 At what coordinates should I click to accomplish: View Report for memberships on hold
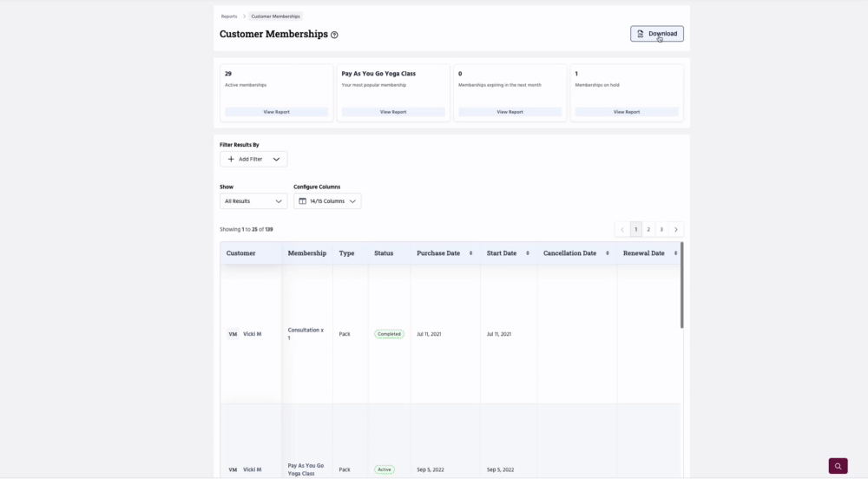[627, 112]
